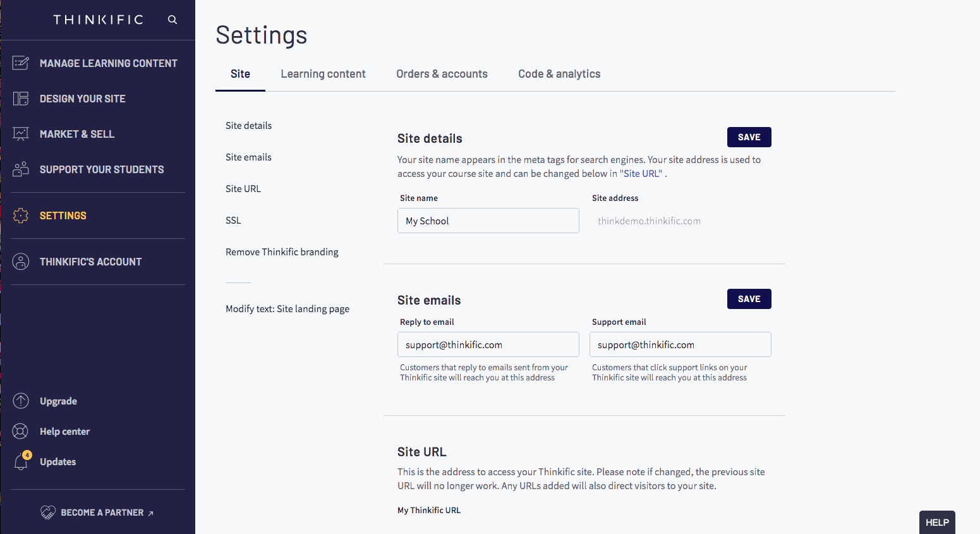980x534 pixels.
Task: Save the Site emails section
Action: click(x=749, y=299)
